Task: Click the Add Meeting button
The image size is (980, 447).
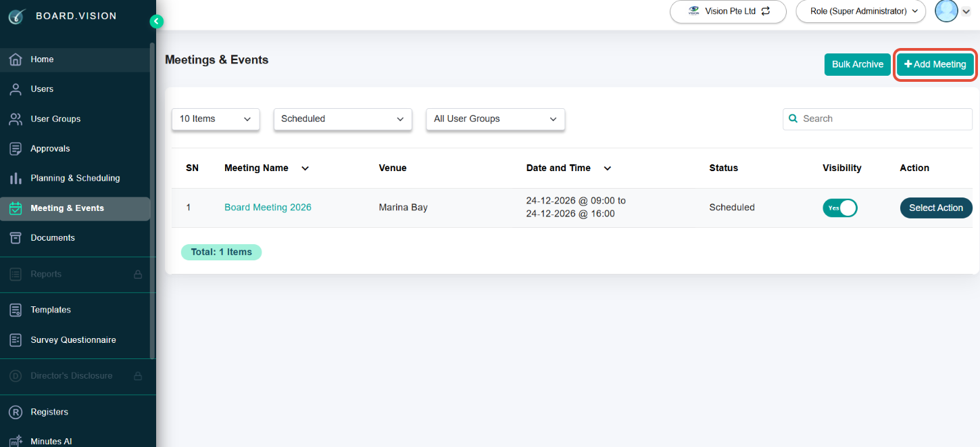Action: [935, 65]
